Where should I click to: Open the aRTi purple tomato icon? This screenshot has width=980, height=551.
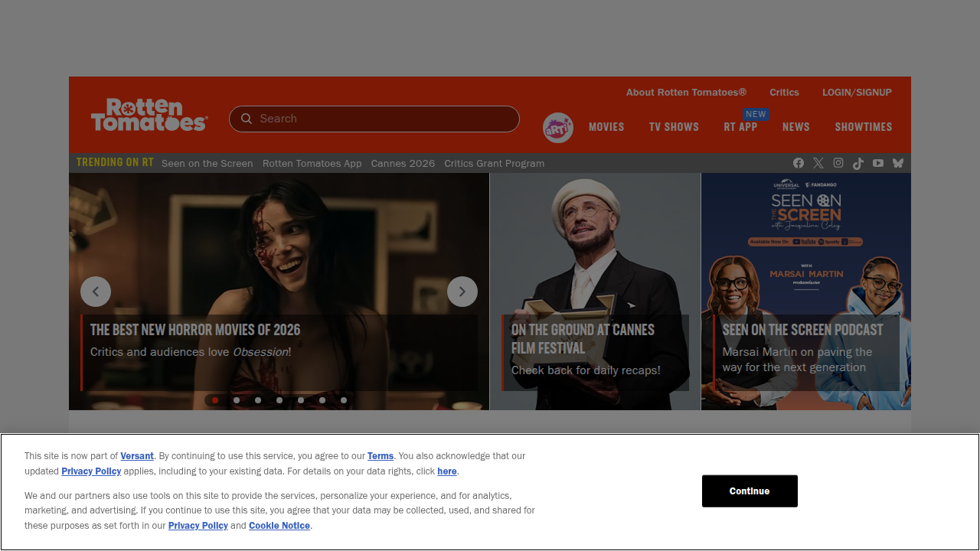point(558,128)
